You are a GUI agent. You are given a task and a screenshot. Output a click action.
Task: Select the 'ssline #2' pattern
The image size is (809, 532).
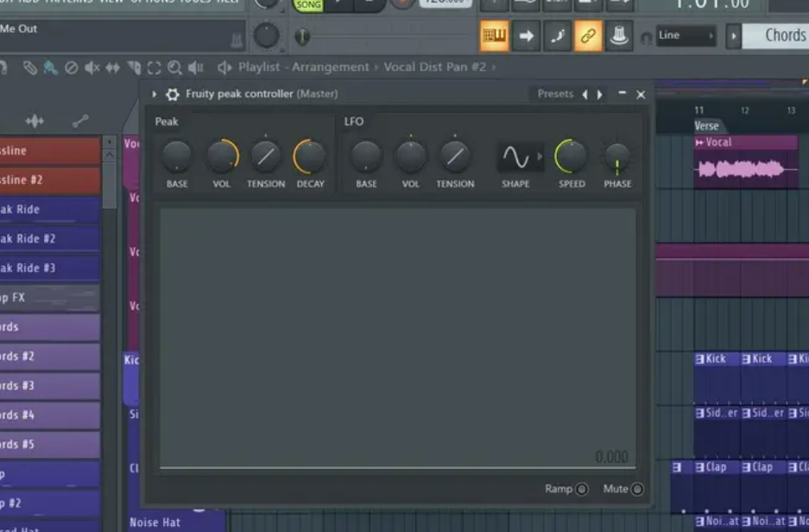click(50, 180)
